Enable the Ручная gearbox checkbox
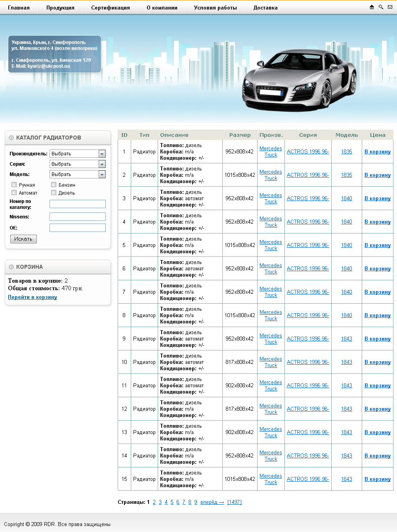This screenshot has height=532, width=397. coord(14,185)
